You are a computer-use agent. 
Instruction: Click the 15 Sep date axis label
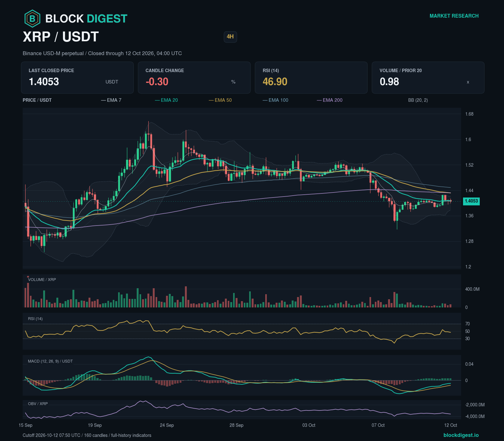click(26, 425)
